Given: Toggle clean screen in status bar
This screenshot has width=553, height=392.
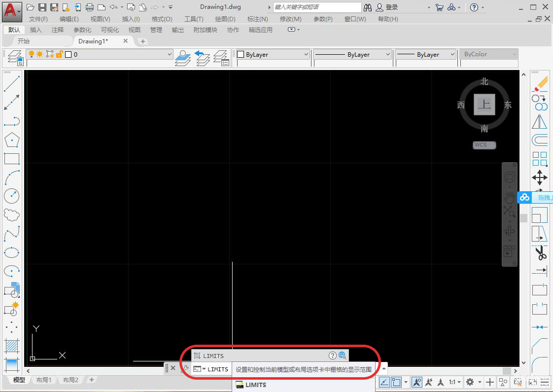Looking at the screenshot, I should (532, 382).
